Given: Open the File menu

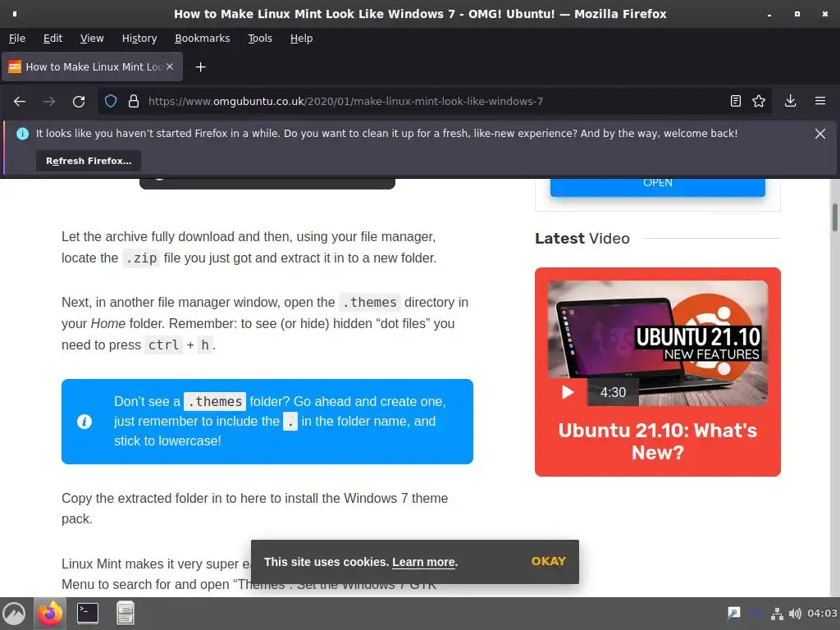Looking at the screenshot, I should pyautogui.click(x=17, y=38).
